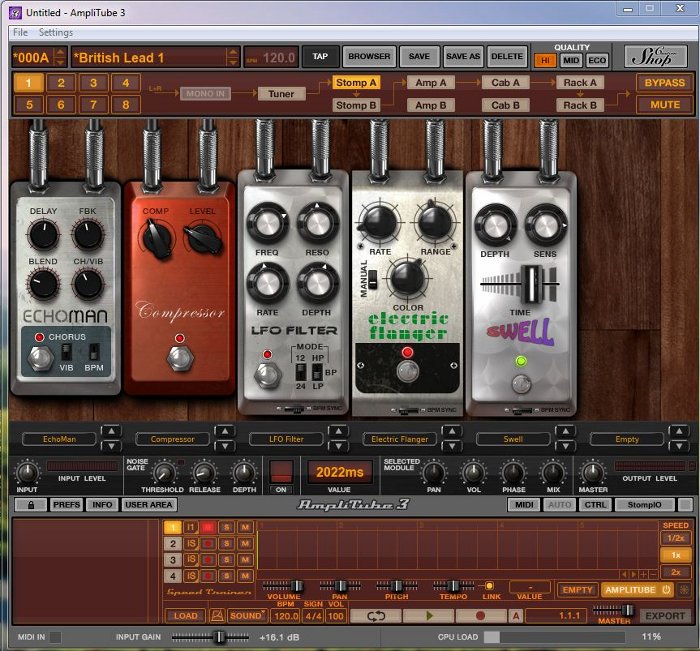Open the metronome icon in Speed Trainer
700x651 pixels.
pos(217,616)
